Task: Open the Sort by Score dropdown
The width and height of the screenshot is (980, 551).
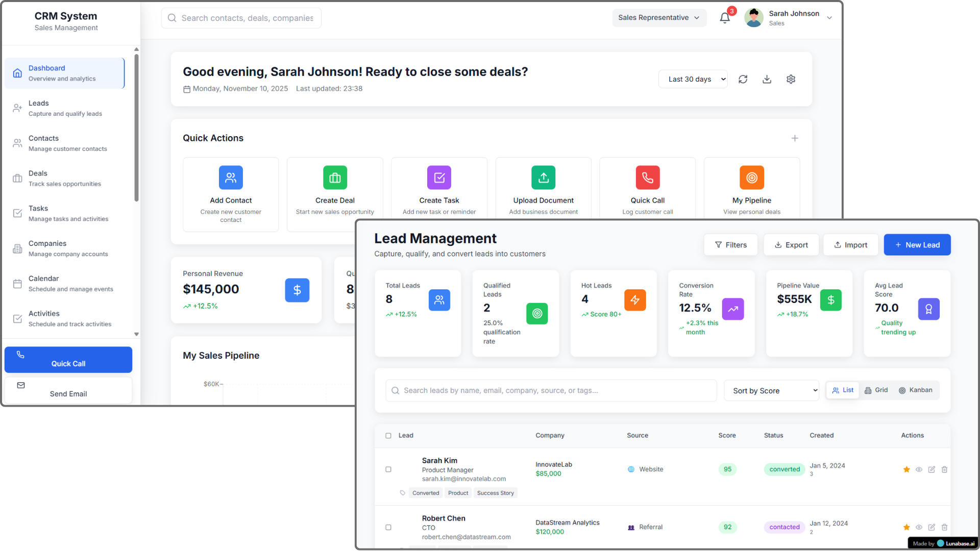Action: (x=771, y=390)
